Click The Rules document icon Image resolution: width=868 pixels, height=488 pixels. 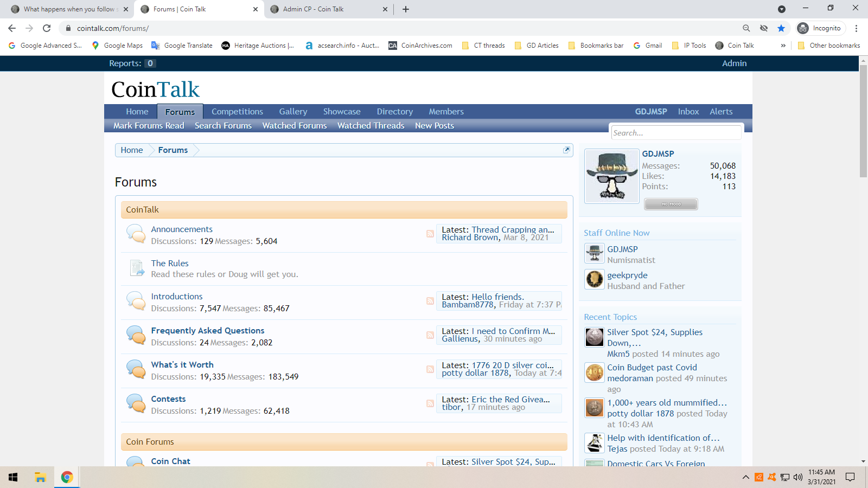[x=136, y=268]
